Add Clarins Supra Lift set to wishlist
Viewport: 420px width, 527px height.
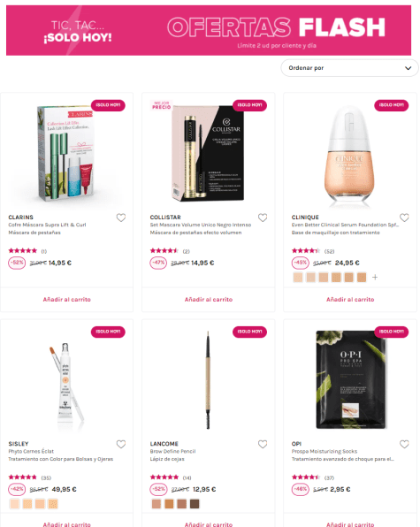[x=121, y=218]
